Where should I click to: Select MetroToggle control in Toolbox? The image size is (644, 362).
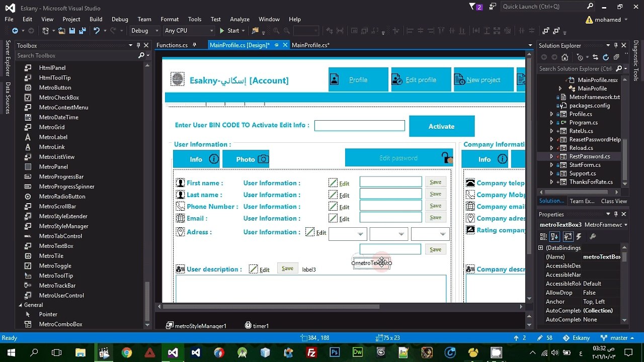[x=55, y=266]
